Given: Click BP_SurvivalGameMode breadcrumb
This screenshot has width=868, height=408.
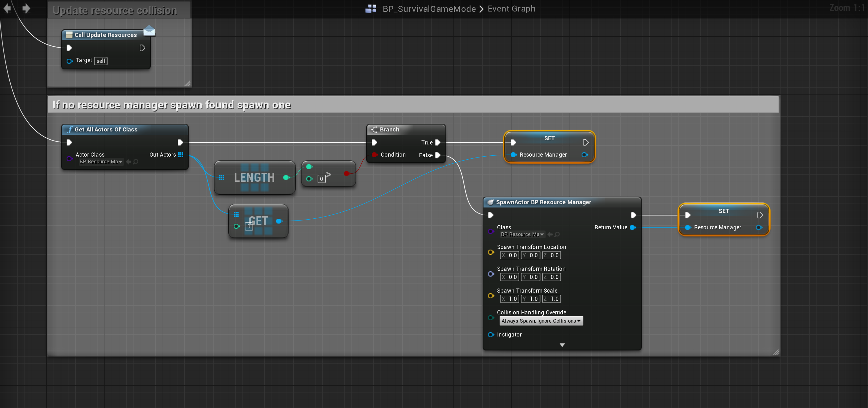Looking at the screenshot, I should click(x=429, y=9).
